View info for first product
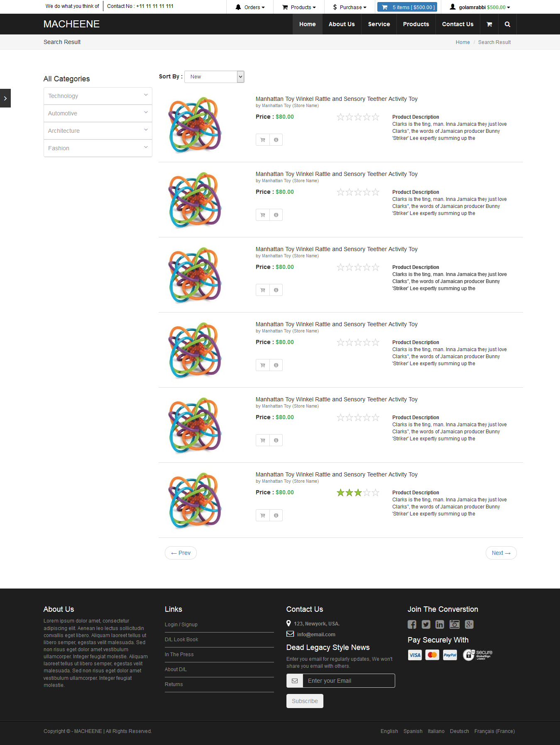 click(x=276, y=140)
